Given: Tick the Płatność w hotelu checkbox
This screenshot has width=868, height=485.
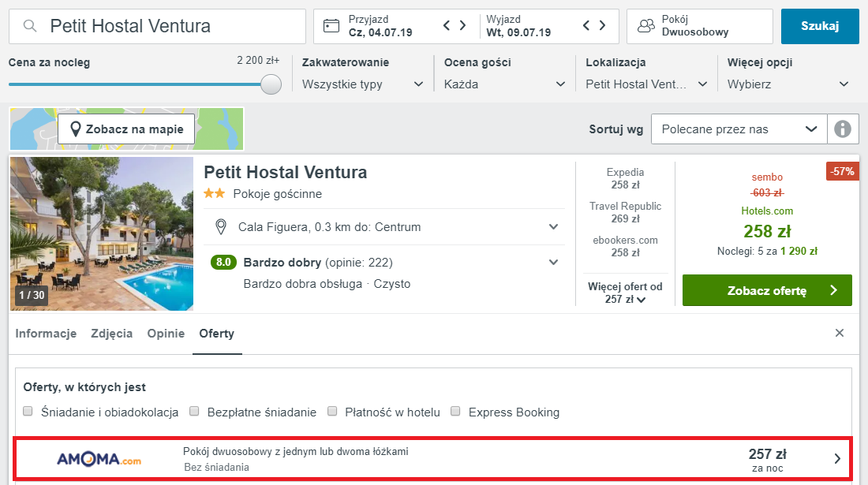Looking at the screenshot, I should click(x=332, y=412).
